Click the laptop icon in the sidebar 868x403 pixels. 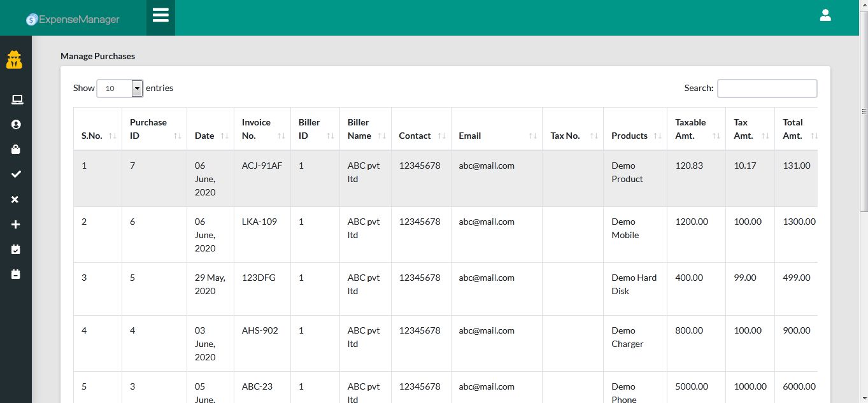coord(16,99)
